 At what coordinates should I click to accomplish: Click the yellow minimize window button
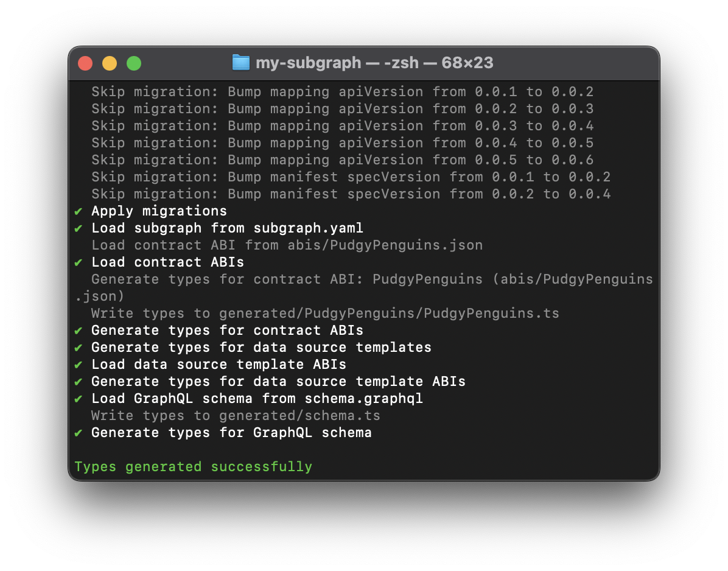[110, 63]
